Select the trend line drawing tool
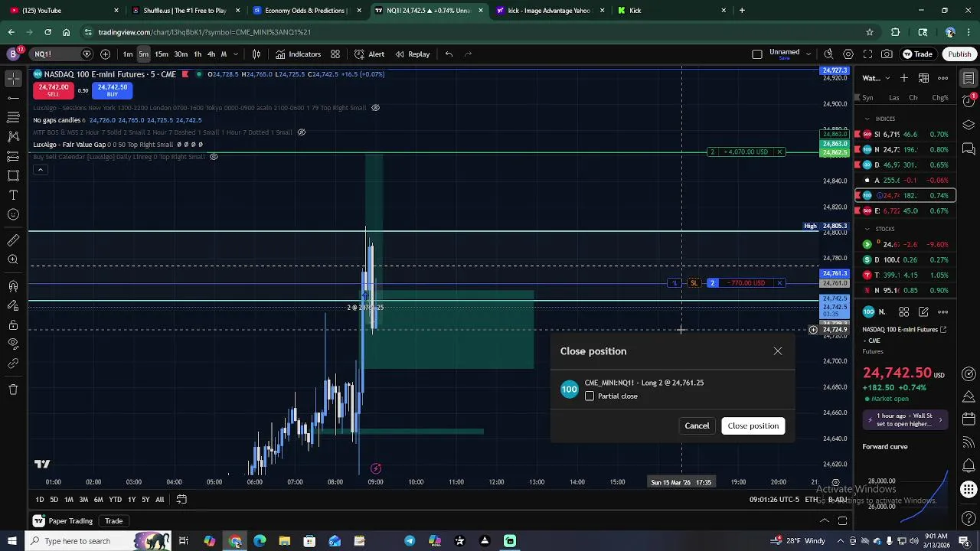This screenshot has height=551, width=980. 13,98
